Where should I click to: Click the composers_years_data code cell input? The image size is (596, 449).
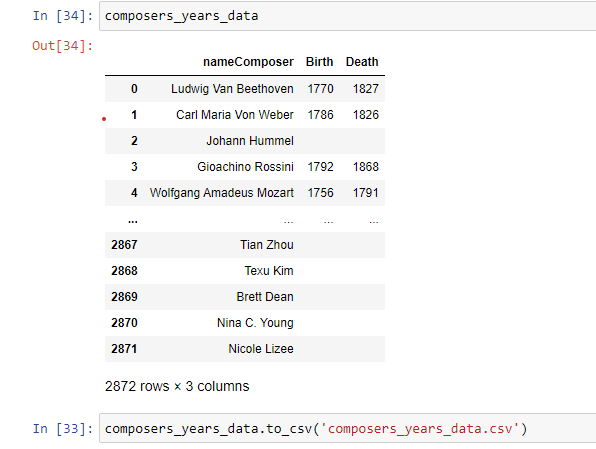pyautogui.click(x=347, y=16)
